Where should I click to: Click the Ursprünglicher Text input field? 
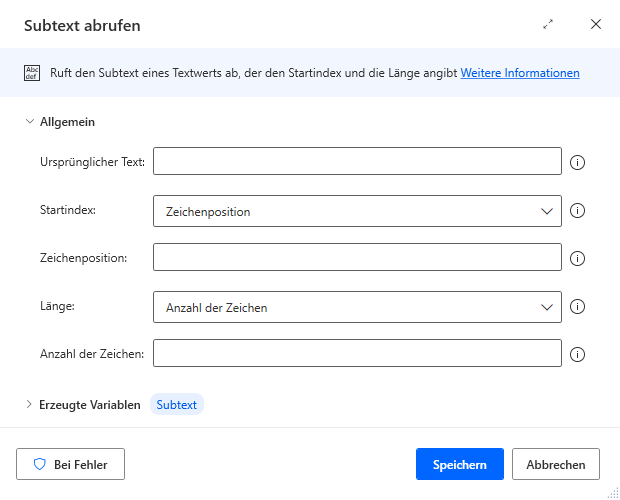(357, 161)
